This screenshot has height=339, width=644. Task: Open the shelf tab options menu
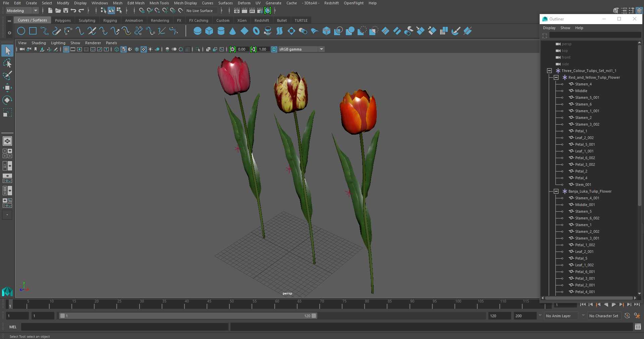click(9, 21)
